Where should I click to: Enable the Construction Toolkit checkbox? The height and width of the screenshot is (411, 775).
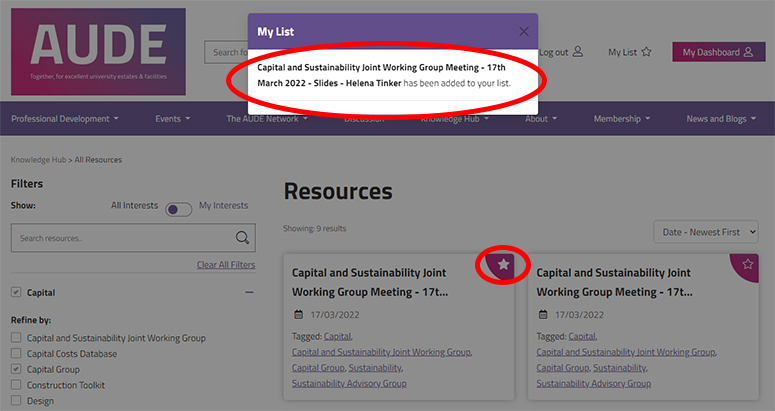(16, 385)
